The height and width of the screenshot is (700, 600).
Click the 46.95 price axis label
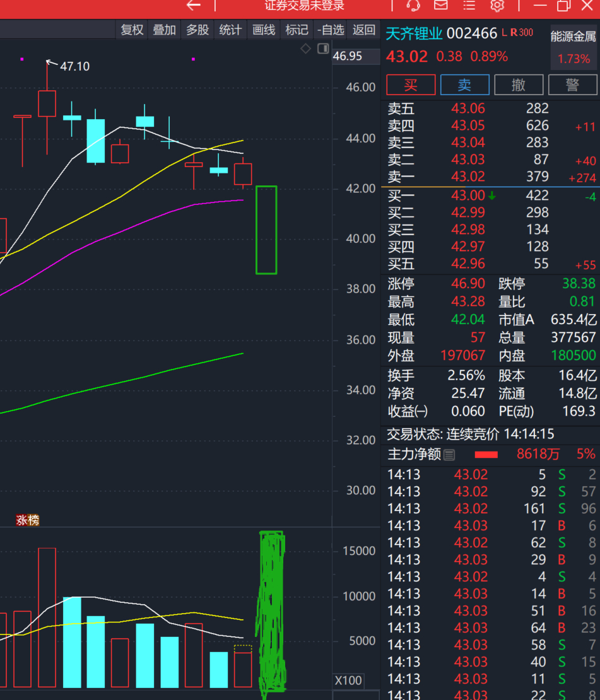click(348, 56)
